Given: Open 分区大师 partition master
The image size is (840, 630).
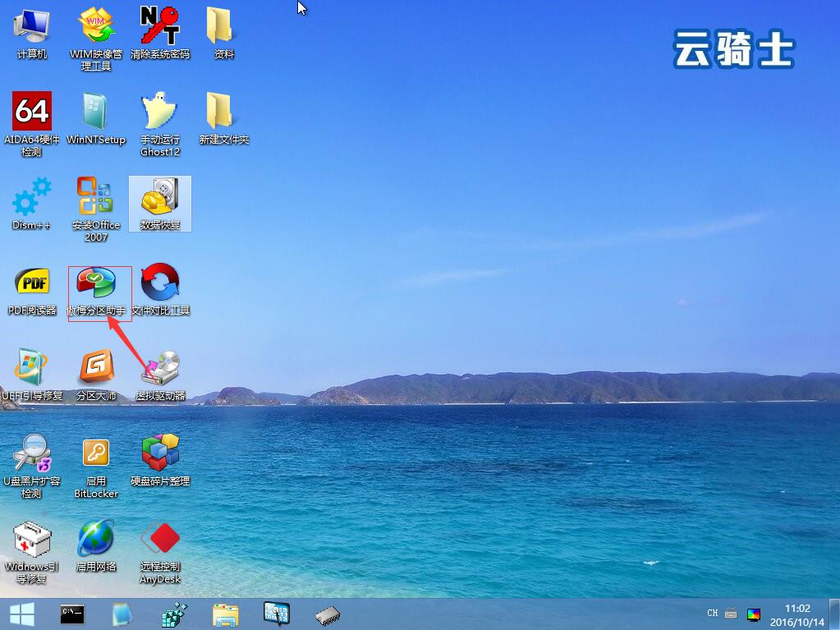Looking at the screenshot, I should (96, 375).
